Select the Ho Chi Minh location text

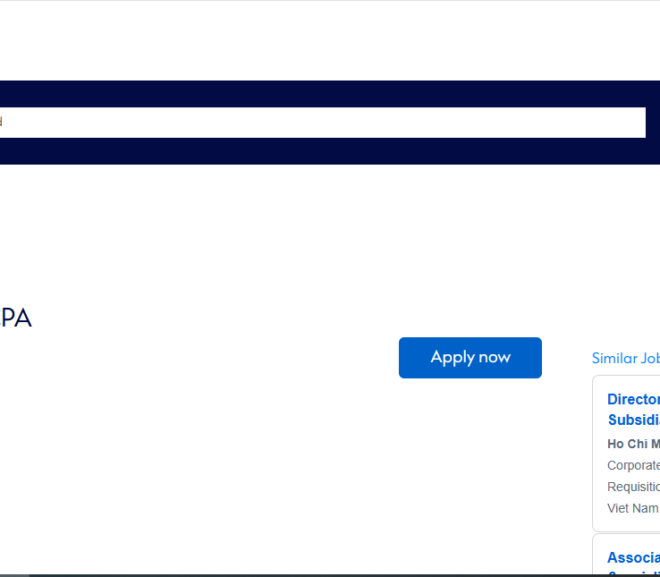tap(633, 444)
